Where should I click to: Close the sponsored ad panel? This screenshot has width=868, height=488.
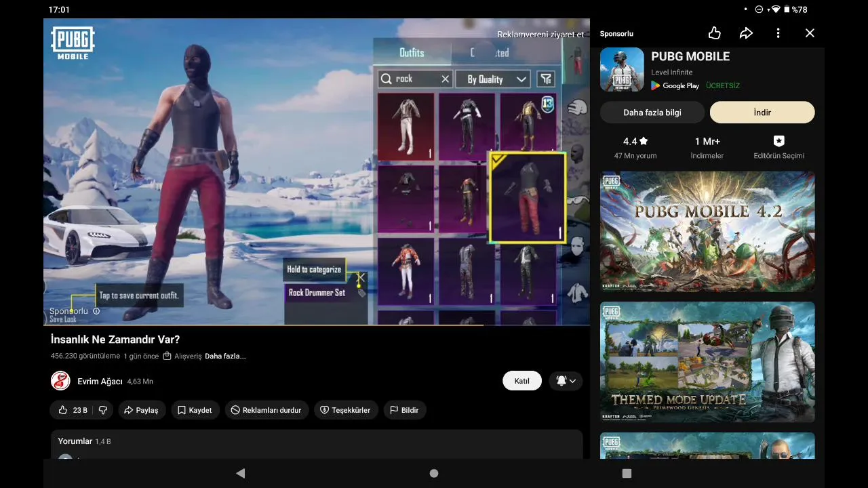[810, 33]
